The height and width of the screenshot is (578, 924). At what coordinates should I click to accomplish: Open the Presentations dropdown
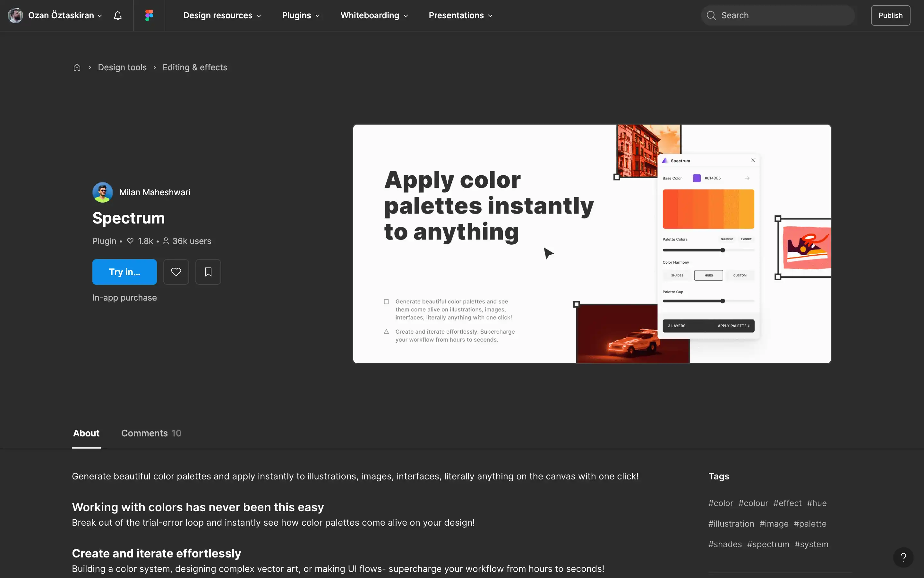(x=460, y=15)
